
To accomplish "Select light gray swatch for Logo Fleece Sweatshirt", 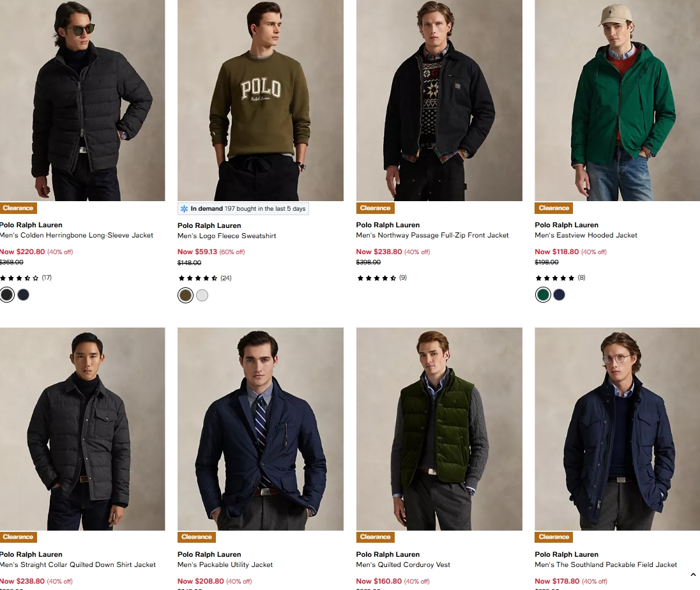I will (202, 295).
